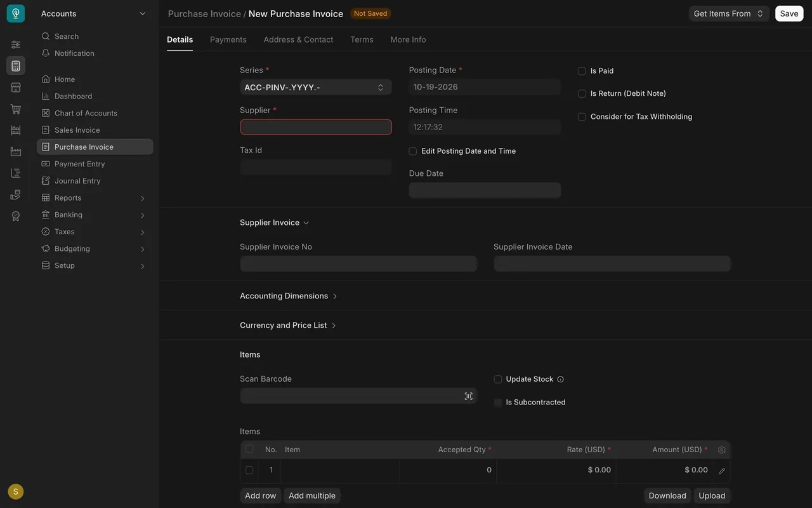
Task: Open the Terms tab
Action: [362, 39]
